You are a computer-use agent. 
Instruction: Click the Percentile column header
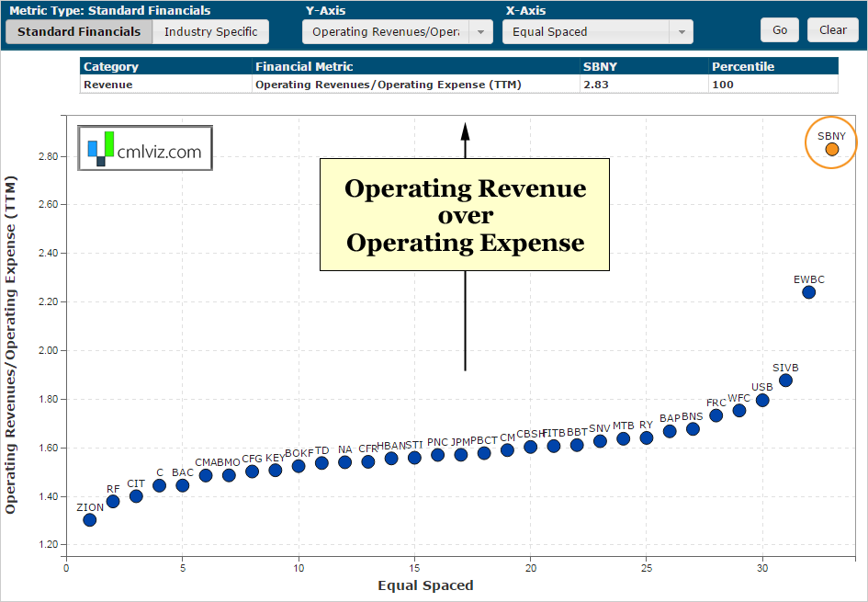click(773, 66)
